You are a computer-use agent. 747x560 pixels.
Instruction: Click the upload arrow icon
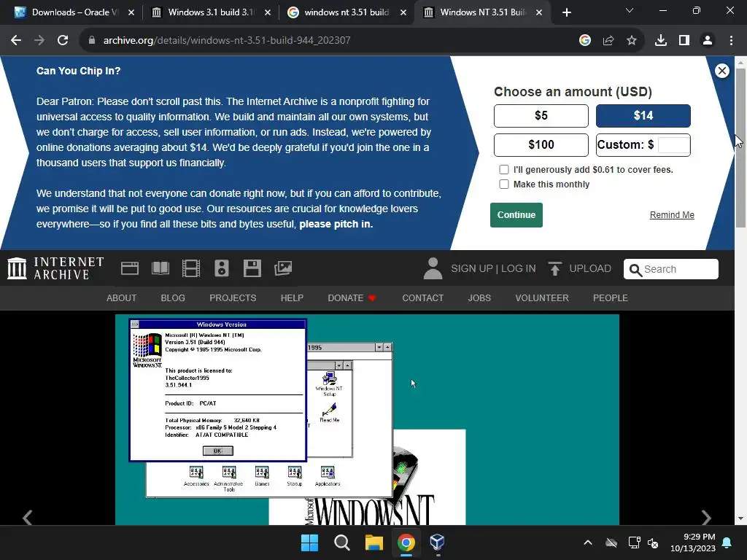tap(554, 268)
